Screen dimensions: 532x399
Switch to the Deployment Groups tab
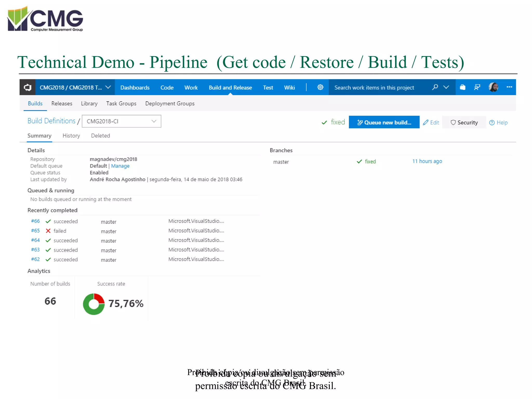tap(170, 103)
